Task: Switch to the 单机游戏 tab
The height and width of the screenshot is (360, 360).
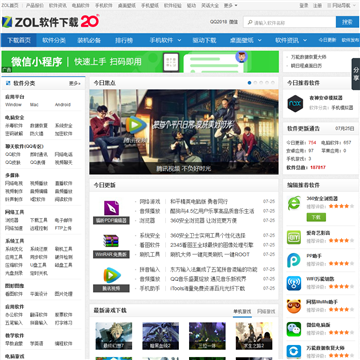Action: tap(242, 312)
